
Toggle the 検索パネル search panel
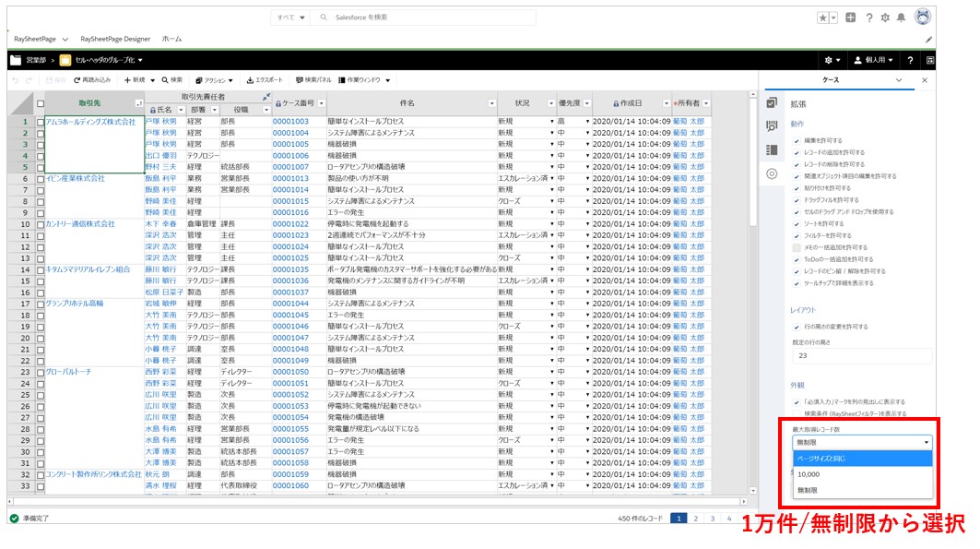(x=313, y=80)
